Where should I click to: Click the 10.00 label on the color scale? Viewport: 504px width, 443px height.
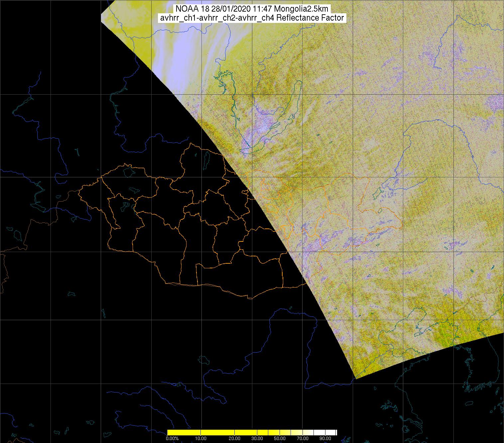pos(201,439)
